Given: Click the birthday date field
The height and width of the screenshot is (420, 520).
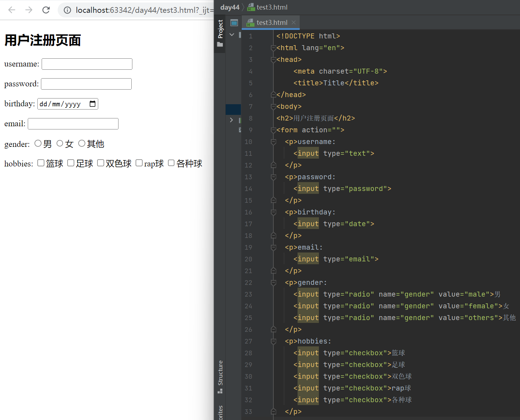Looking at the screenshot, I should click(x=68, y=104).
